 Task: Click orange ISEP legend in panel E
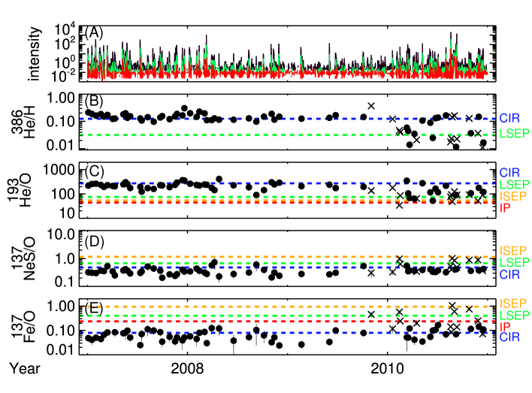pos(513,303)
